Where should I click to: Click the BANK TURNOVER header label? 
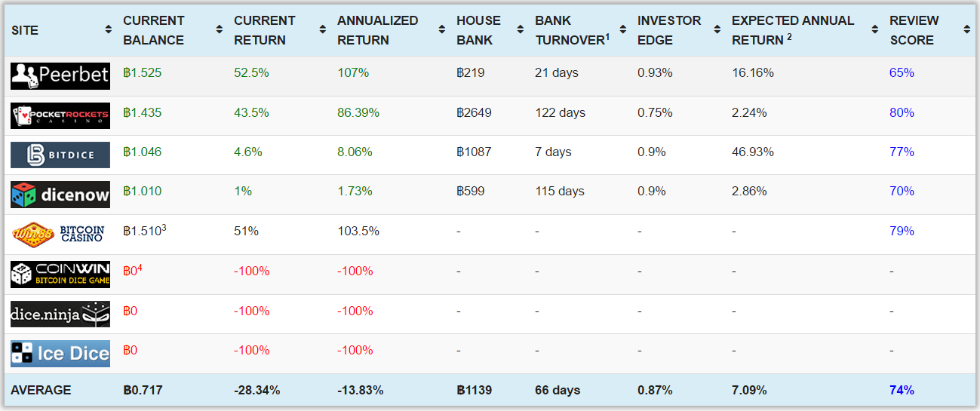tap(573, 30)
